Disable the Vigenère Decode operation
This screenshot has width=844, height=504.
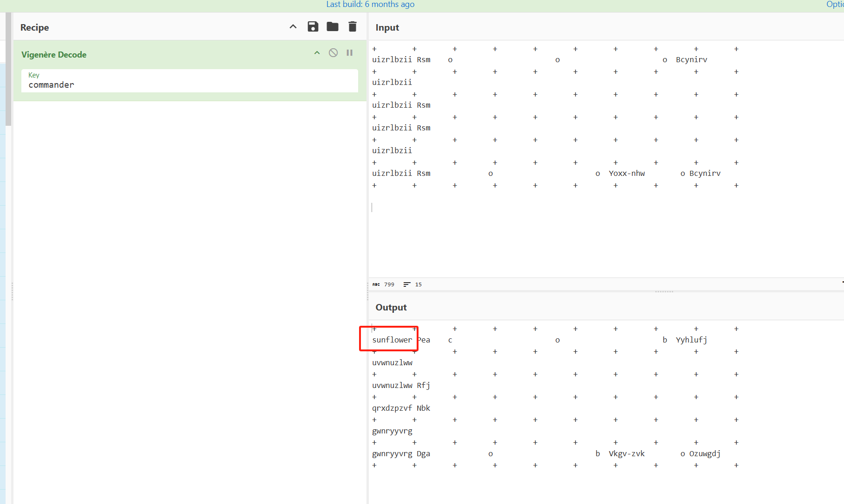[333, 53]
